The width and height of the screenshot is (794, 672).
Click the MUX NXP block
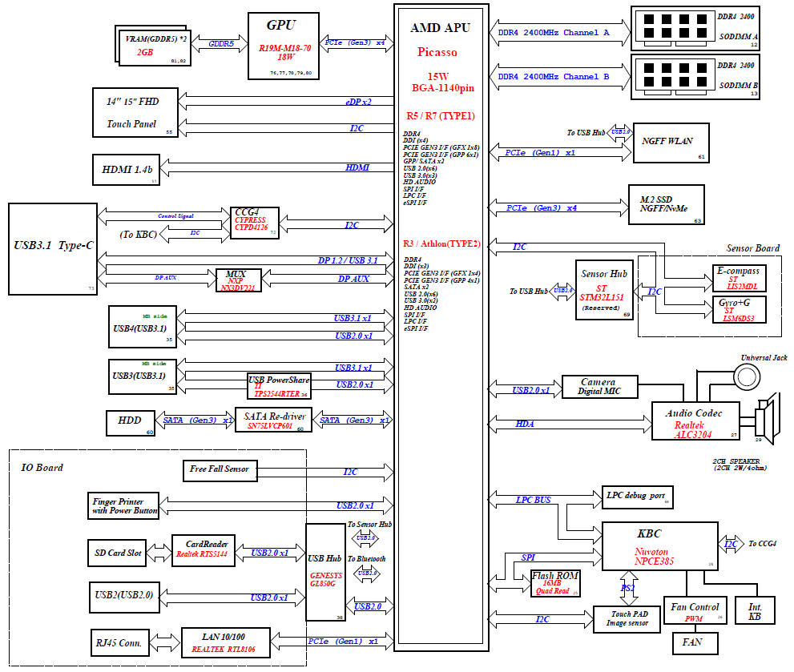coord(238,280)
